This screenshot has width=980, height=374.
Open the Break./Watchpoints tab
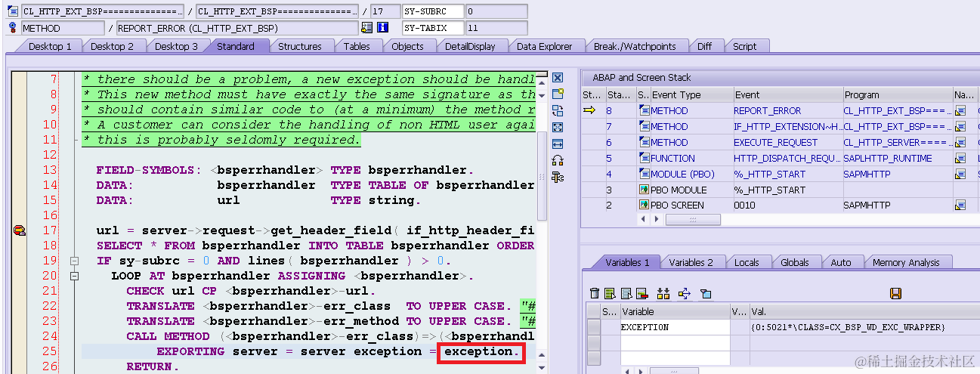point(635,46)
